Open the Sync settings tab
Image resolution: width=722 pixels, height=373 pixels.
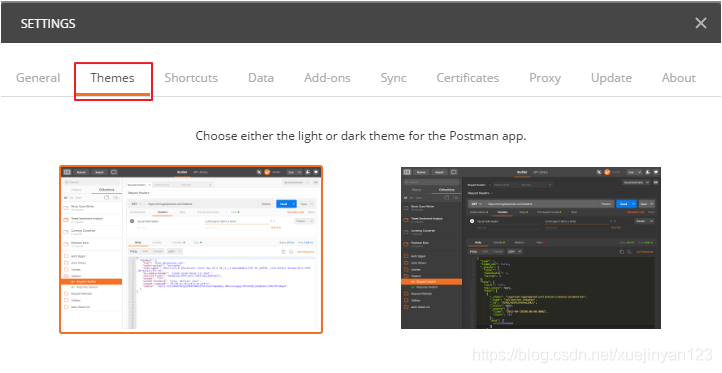point(394,78)
